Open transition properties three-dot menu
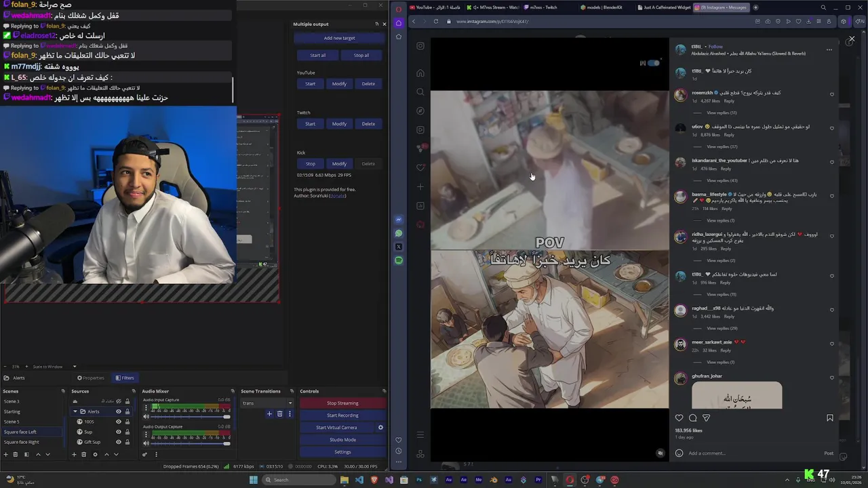The width and height of the screenshot is (868, 488). pos(290,413)
